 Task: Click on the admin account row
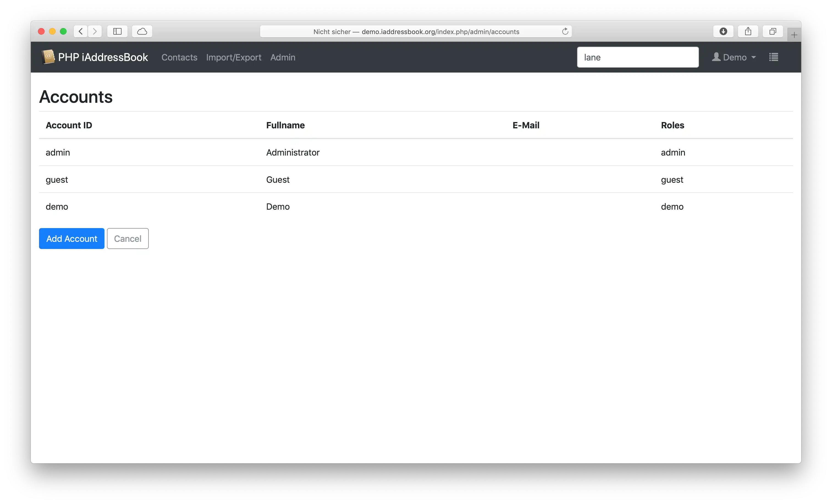click(416, 153)
